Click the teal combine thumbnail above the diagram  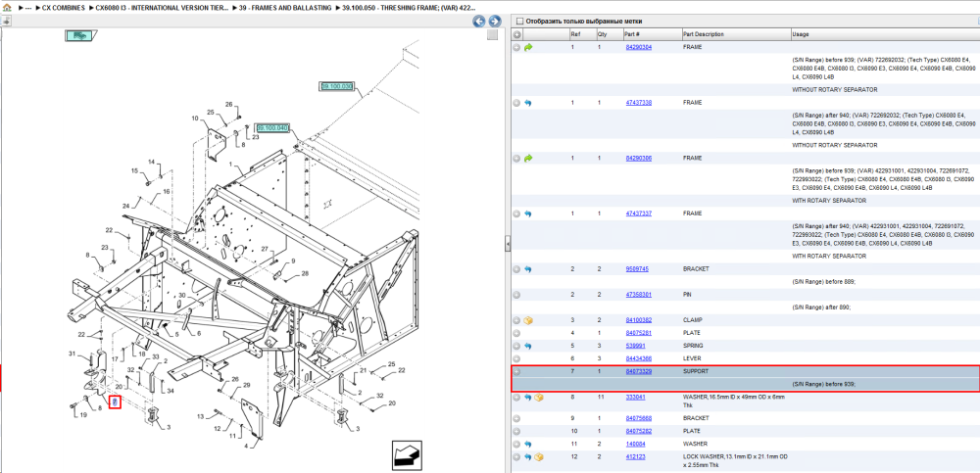(79, 35)
